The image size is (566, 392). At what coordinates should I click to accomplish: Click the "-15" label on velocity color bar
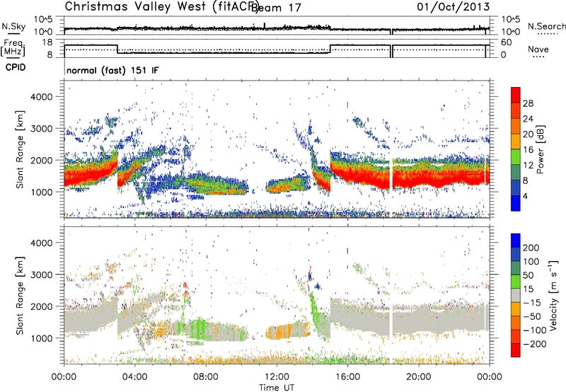coord(532,303)
